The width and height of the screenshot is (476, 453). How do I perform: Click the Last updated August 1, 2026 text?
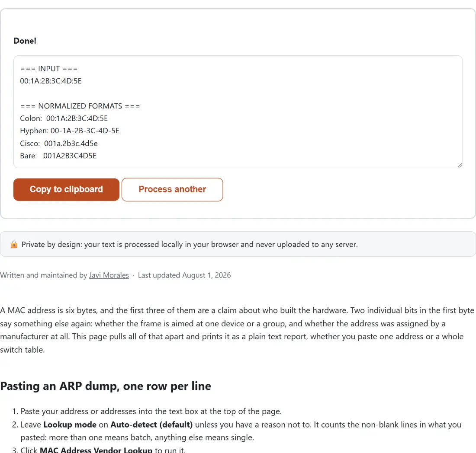coord(184,275)
